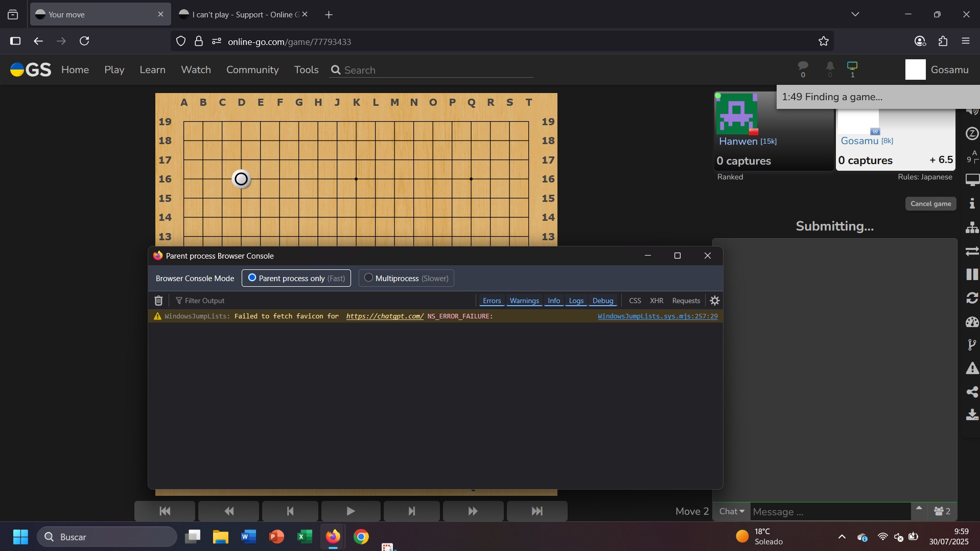Open the Gosamu profile menu
Viewport: 980px width, 551px height.
(x=937, y=70)
